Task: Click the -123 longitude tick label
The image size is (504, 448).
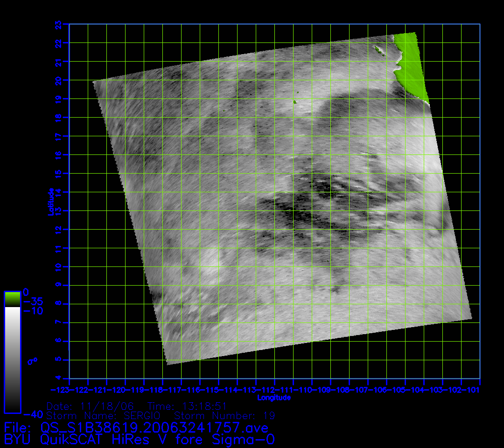Action: 60,390
